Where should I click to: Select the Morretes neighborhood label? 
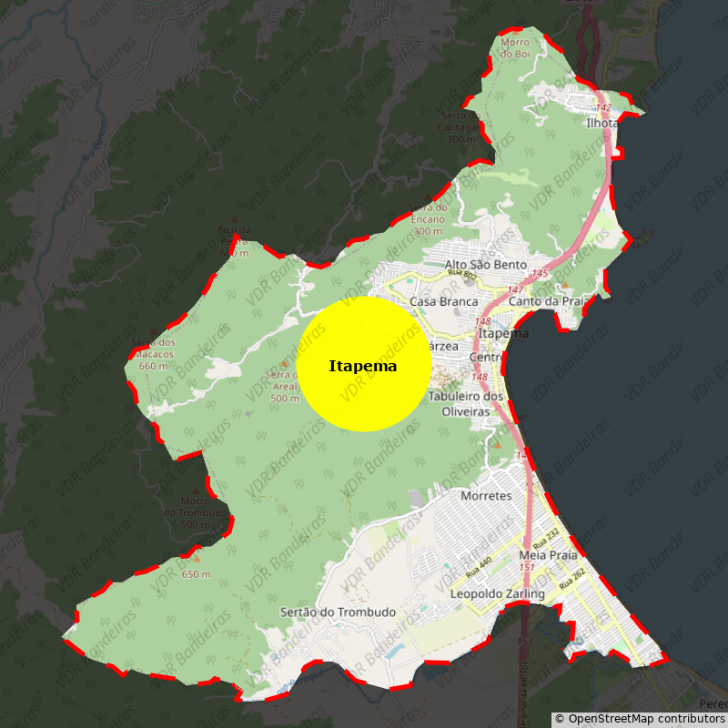[486, 496]
